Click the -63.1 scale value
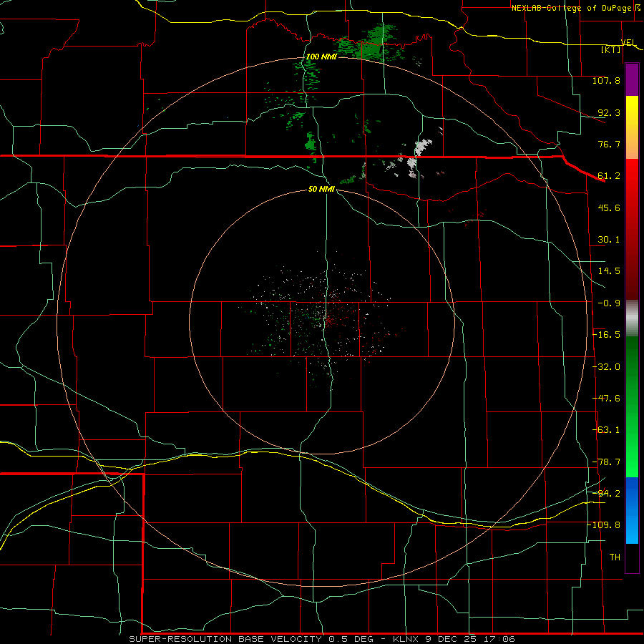Viewport: 644px width, 644px height. 606,430
